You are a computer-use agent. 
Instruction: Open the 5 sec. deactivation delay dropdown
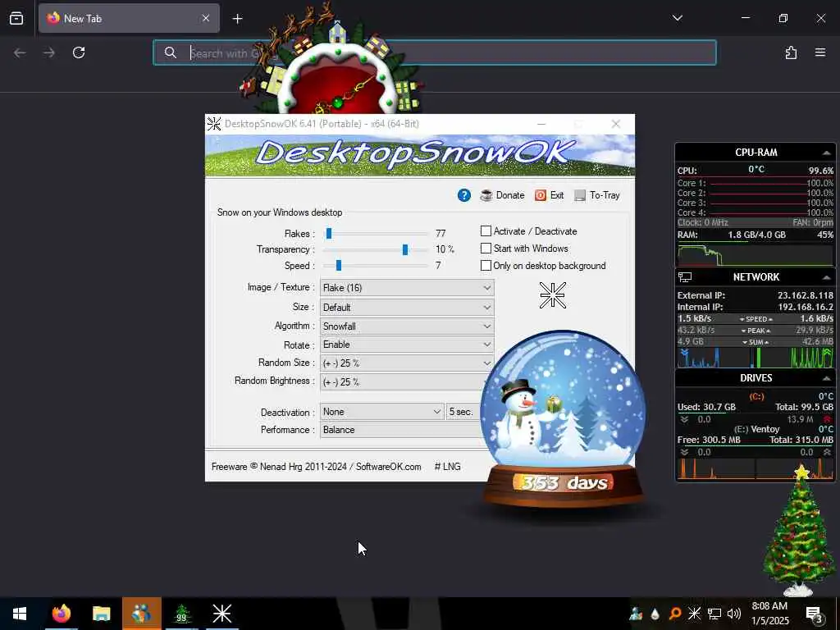(x=464, y=412)
